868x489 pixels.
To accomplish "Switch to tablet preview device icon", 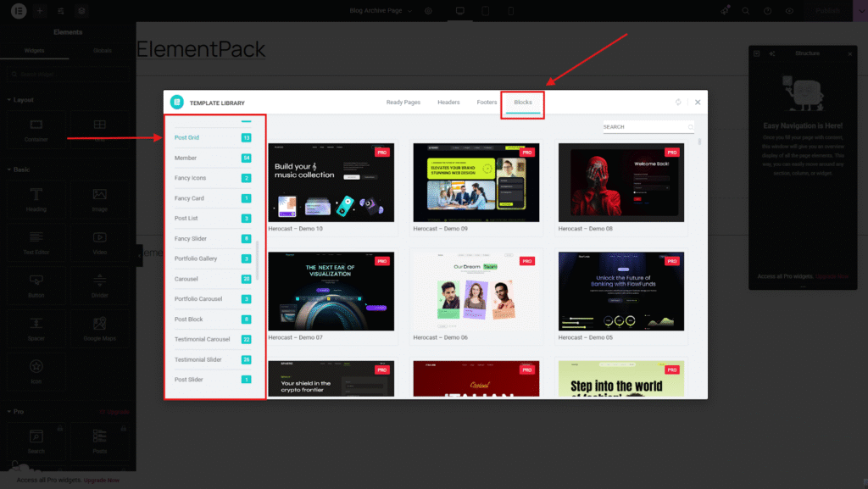I will [486, 10].
